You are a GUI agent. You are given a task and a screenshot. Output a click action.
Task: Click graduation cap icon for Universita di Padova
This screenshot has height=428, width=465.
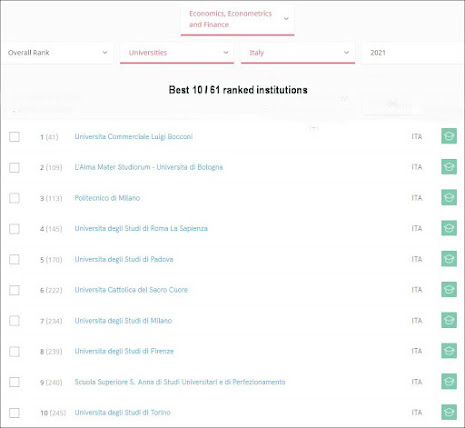pos(449,259)
